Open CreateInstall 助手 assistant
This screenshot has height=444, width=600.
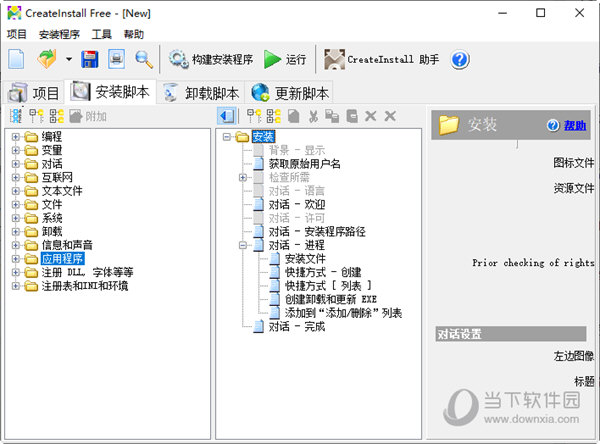point(381,60)
